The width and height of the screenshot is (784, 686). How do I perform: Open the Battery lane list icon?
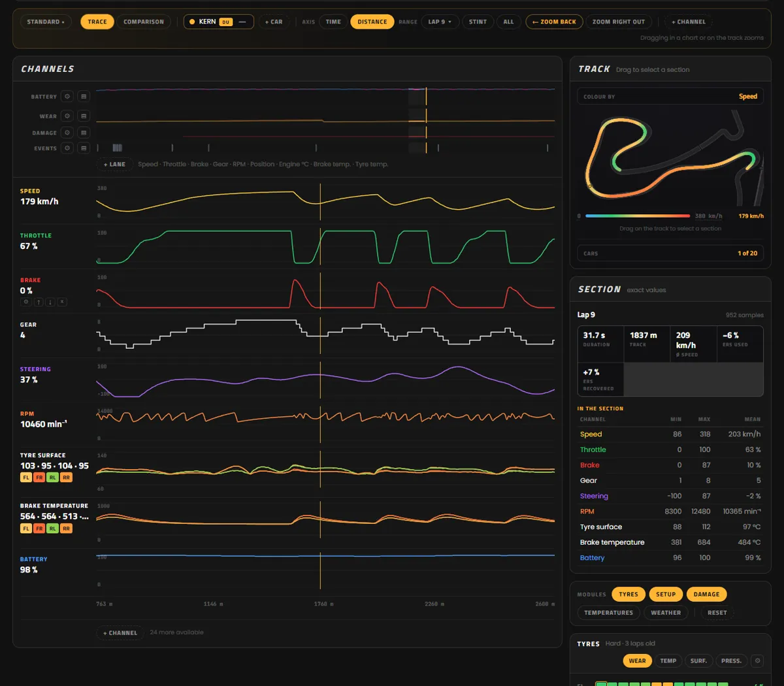84,97
